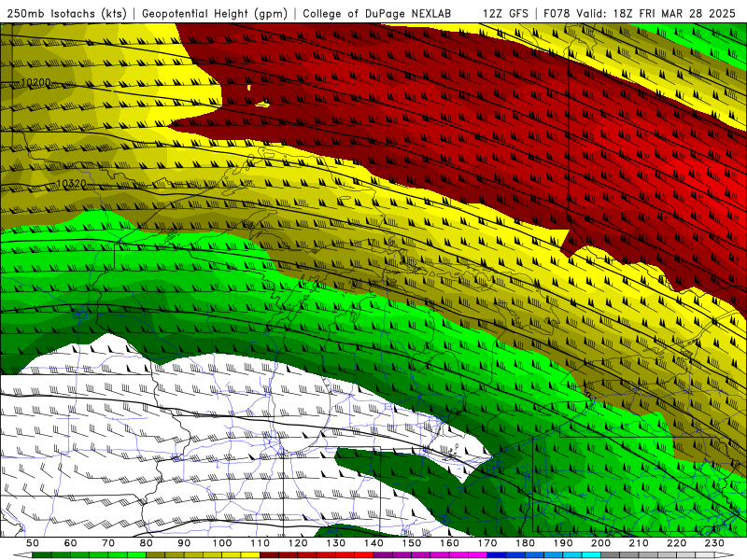This screenshot has height=560, width=747.
Task: Click the dark blue swatch just above 170
Action: pos(497,555)
